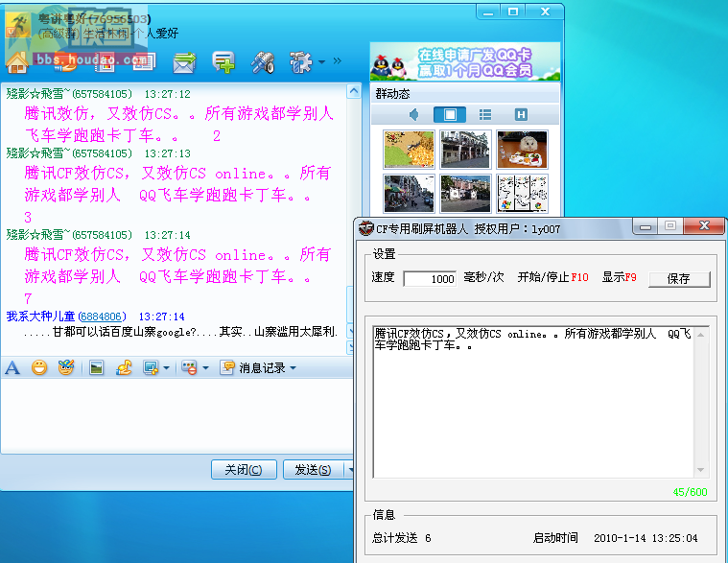Click the CF robot window title icon
728x563 pixels.
(366, 228)
